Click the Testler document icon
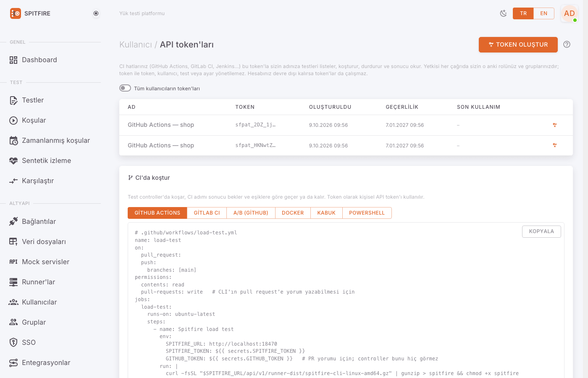588x378 pixels. (x=13, y=100)
